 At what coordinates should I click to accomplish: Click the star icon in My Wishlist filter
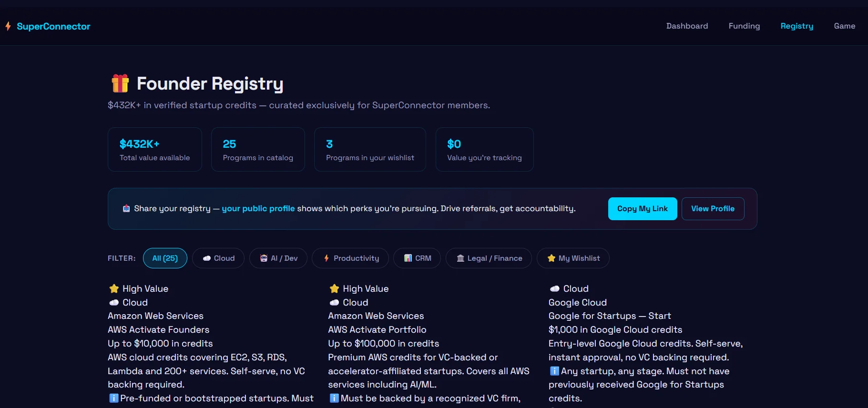[x=551, y=258]
